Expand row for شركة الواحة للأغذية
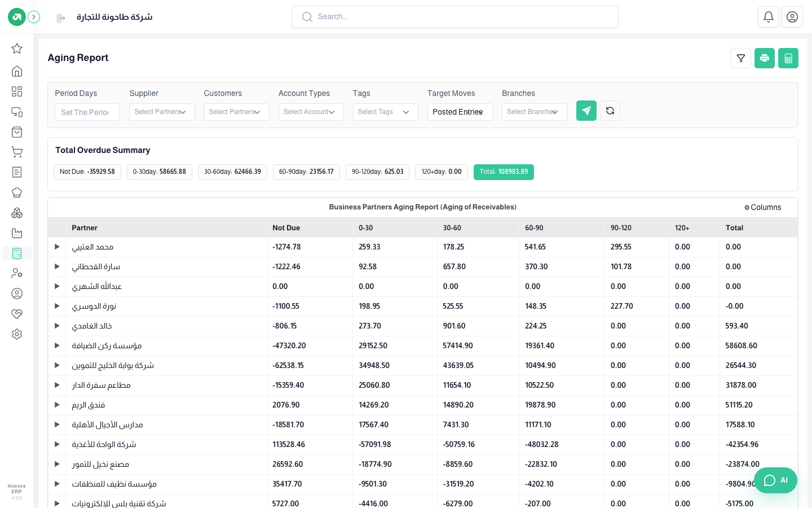The image size is (812, 508). click(x=57, y=444)
